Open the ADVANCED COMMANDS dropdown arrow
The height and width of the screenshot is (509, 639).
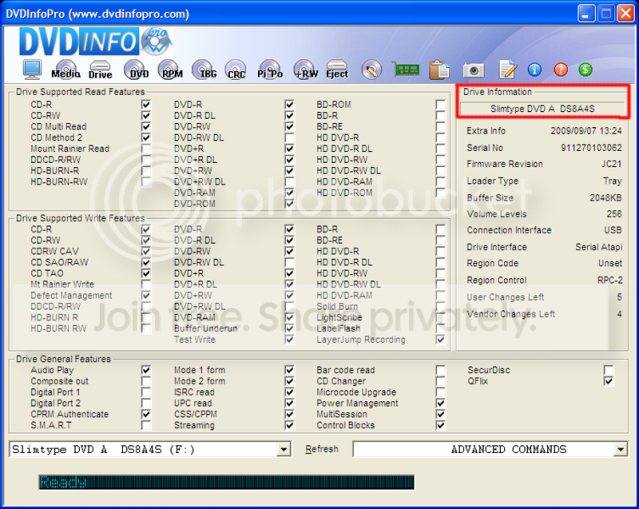(x=620, y=450)
